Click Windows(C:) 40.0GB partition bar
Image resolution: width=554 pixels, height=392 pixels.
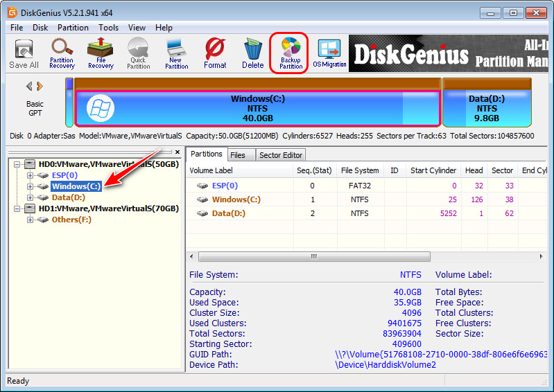click(x=257, y=108)
